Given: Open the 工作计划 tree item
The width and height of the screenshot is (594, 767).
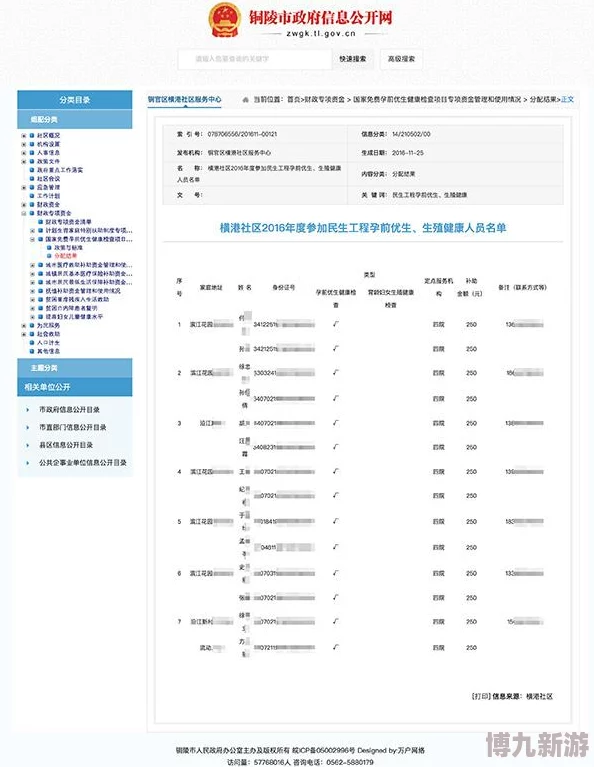Looking at the screenshot, I should pos(48,196).
